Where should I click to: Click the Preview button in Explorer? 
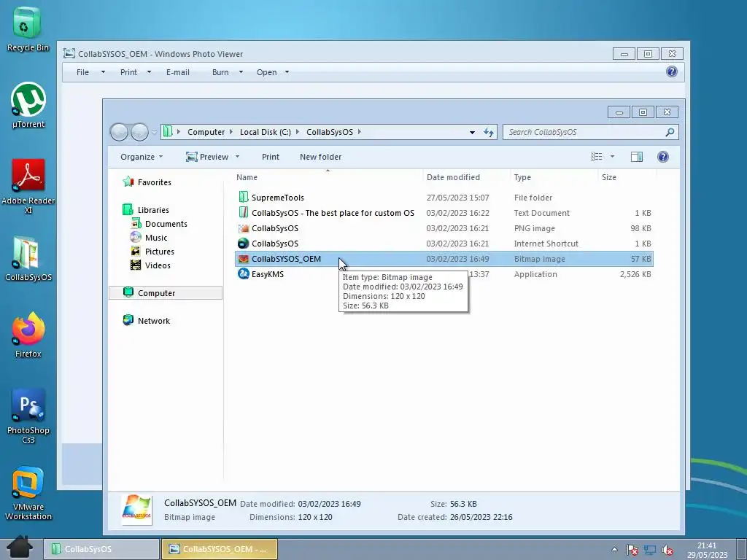[x=207, y=157]
